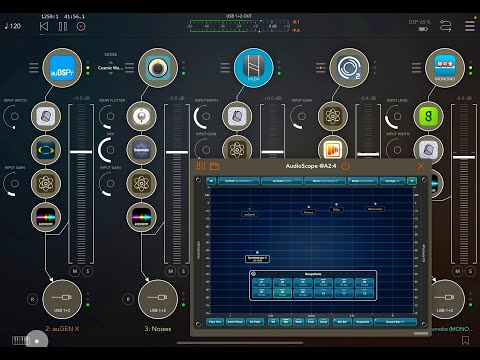Adjust the auGEN X channel volume fader
The height and width of the screenshot is (360, 480).
[81, 152]
